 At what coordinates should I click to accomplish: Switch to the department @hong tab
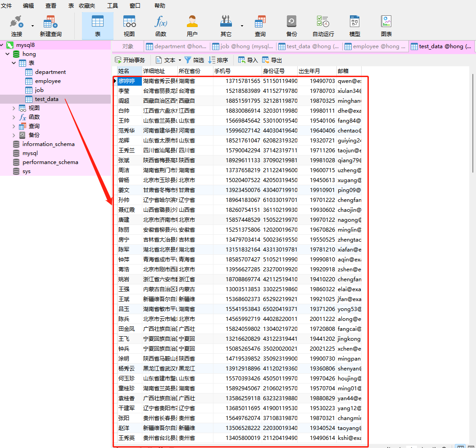(x=177, y=46)
